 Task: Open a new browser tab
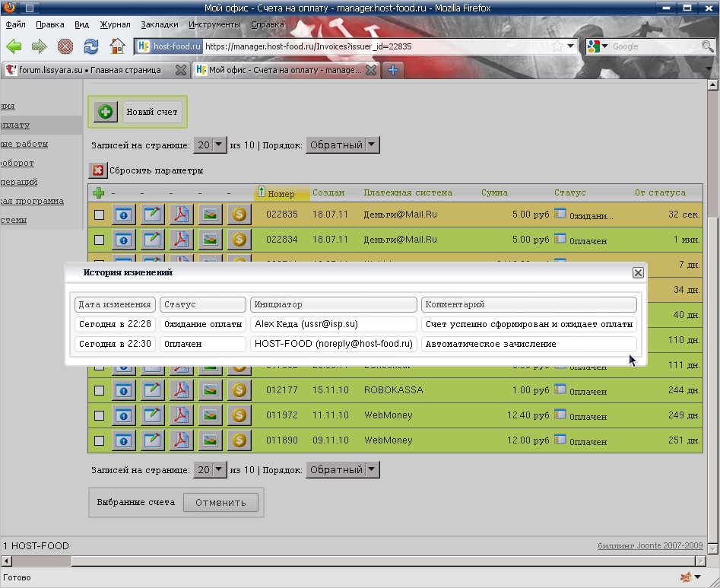(393, 70)
